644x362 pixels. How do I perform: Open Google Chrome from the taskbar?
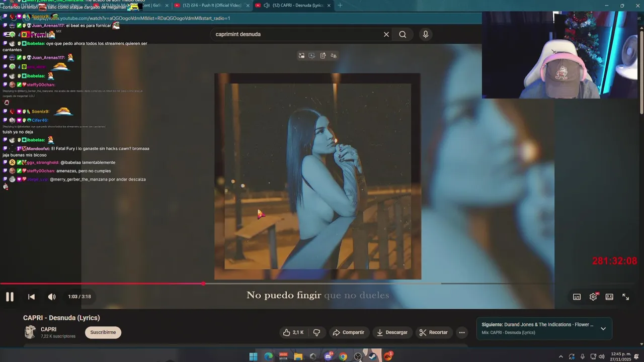pyautogui.click(x=343, y=356)
